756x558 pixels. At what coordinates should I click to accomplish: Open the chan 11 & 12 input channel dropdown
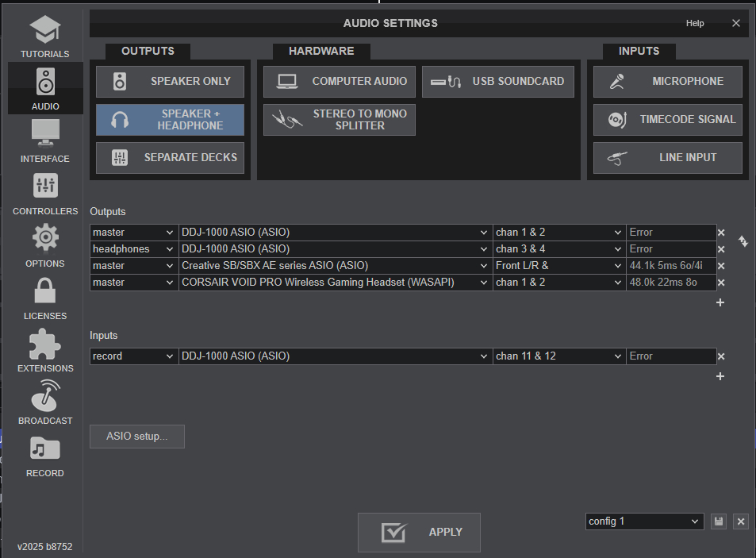pyautogui.click(x=558, y=356)
